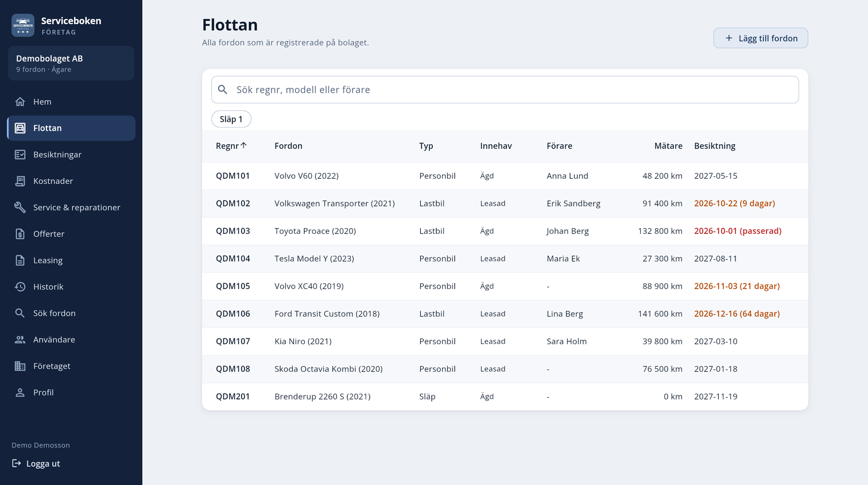Image resolution: width=868 pixels, height=485 pixels.
Task: Click inspection date 2026-11-03 (21 dagar)
Action: pos(737,286)
